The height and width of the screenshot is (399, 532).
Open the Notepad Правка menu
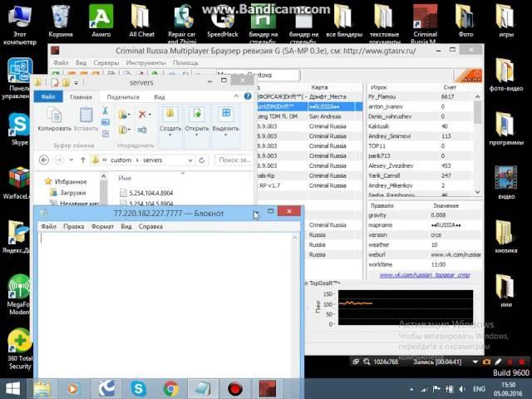[x=74, y=226]
